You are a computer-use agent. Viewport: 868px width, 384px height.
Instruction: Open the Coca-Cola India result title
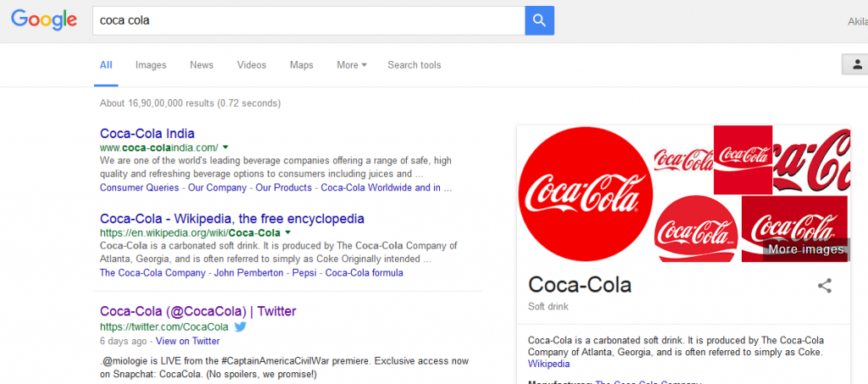pyautogui.click(x=147, y=133)
